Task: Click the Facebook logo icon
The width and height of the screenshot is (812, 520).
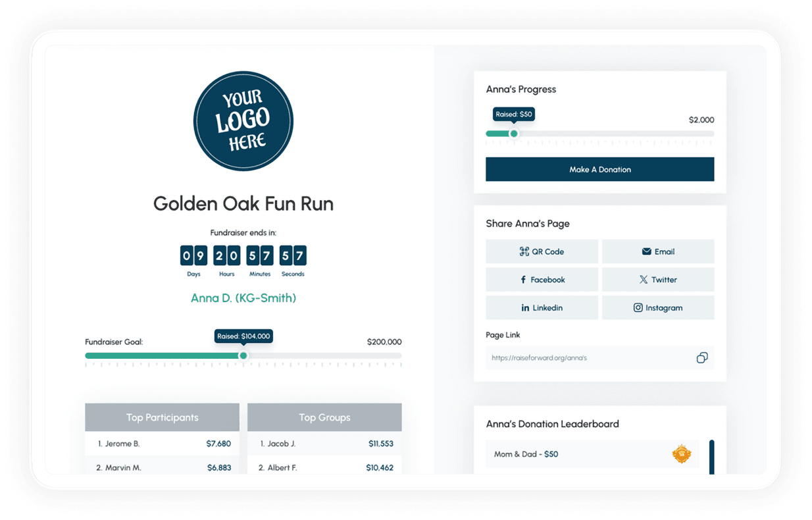Action: [523, 280]
